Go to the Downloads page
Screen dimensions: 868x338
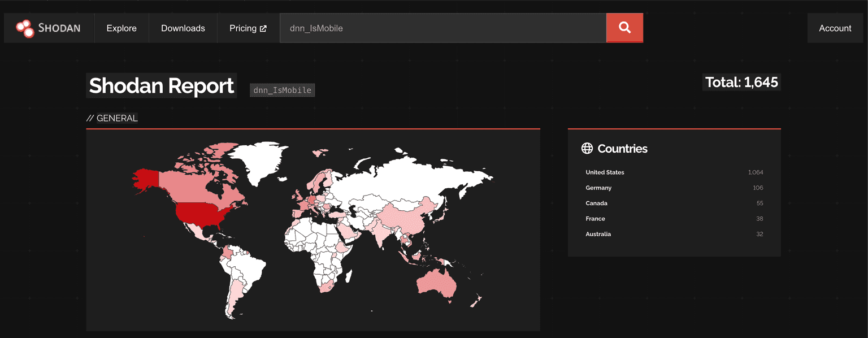[x=183, y=28]
